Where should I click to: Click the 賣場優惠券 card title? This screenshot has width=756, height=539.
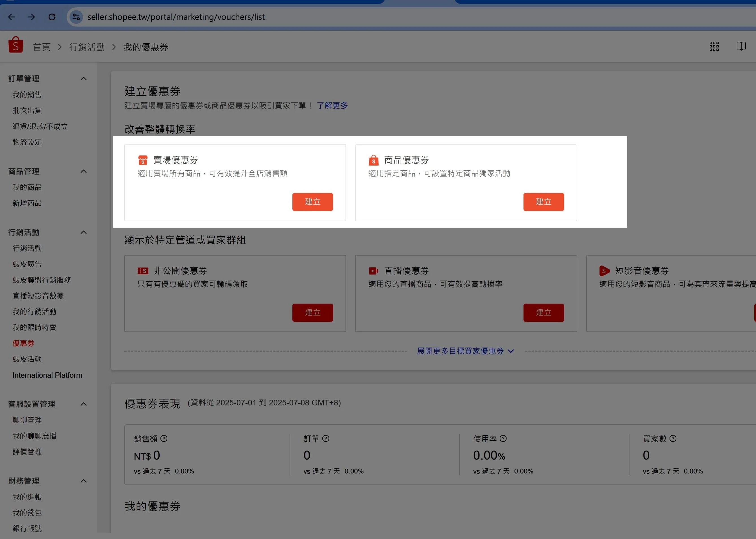[175, 160]
